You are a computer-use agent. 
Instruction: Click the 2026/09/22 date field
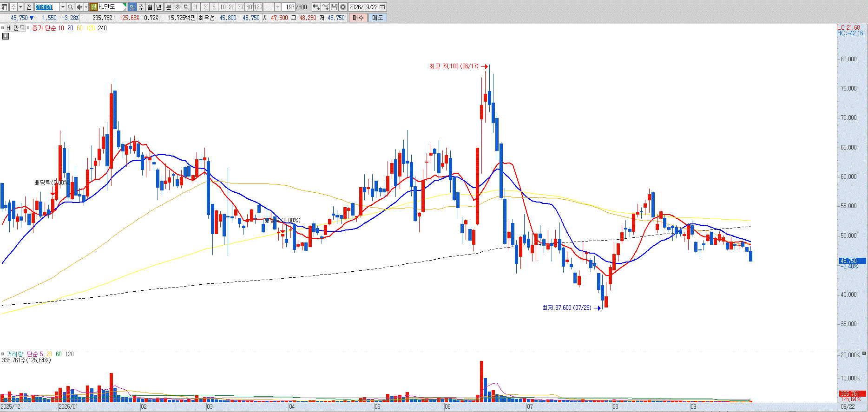363,7
